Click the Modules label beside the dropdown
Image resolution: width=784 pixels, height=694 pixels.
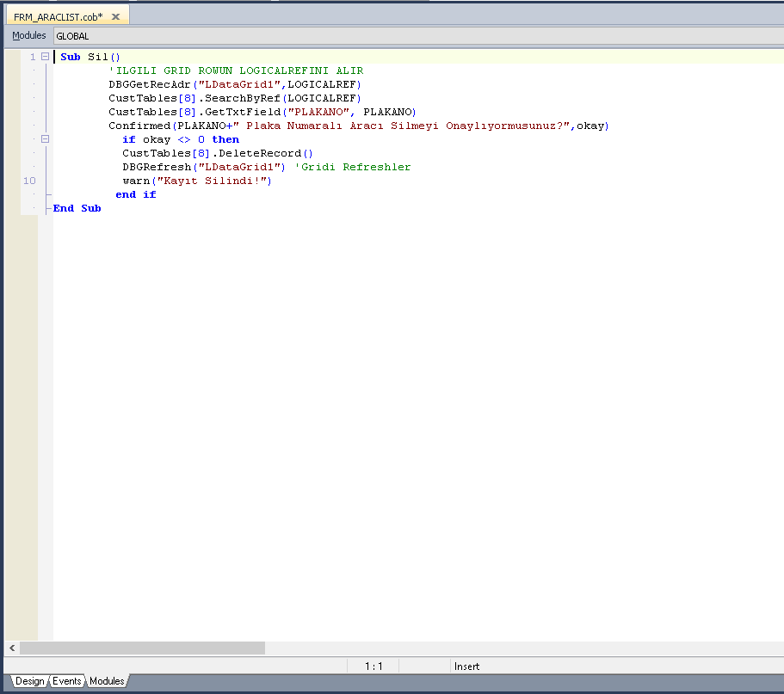[28, 36]
